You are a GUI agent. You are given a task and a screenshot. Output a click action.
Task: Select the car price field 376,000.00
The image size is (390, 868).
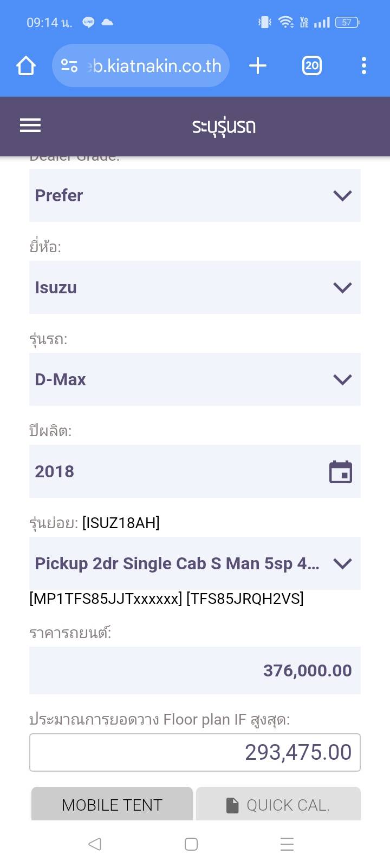pos(195,670)
